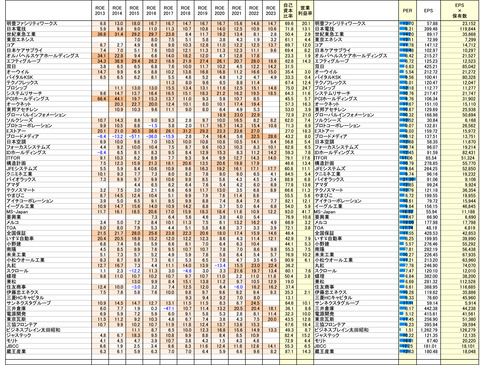Select the EPS×保有数 value 7,299
This screenshot has width=480, height=365.
[470, 40]
